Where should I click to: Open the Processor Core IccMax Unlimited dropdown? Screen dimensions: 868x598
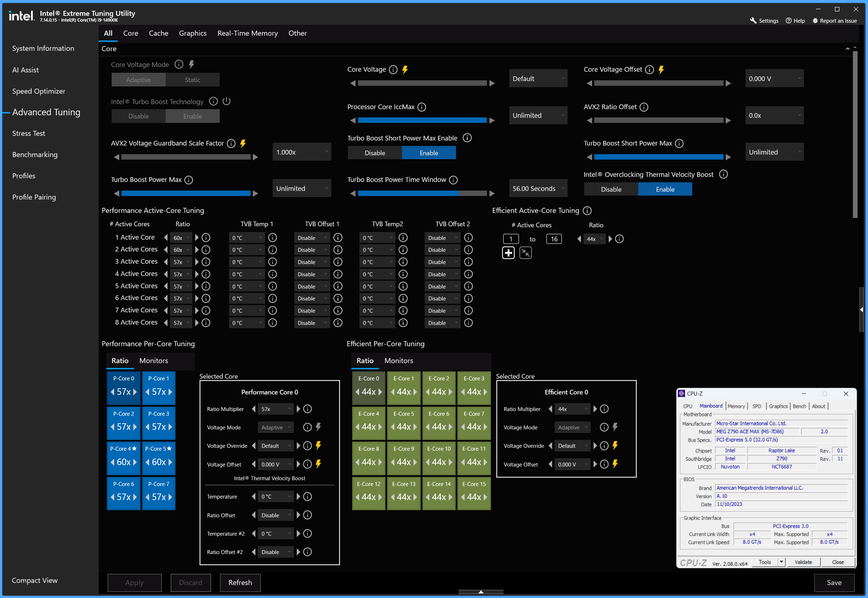(538, 115)
